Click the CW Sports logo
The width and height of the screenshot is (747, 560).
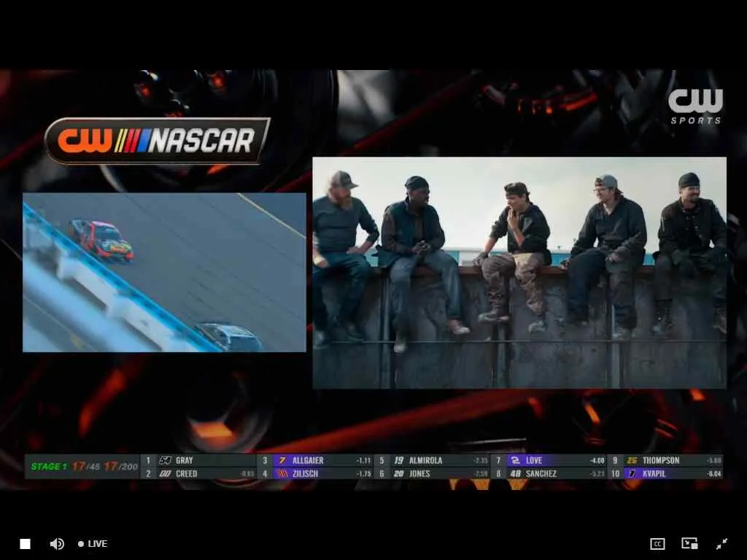pos(695,106)
